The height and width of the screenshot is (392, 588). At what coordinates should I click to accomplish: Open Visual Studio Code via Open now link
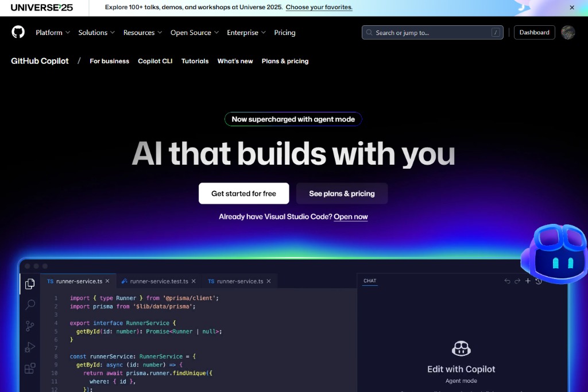(x=351, y=216)
